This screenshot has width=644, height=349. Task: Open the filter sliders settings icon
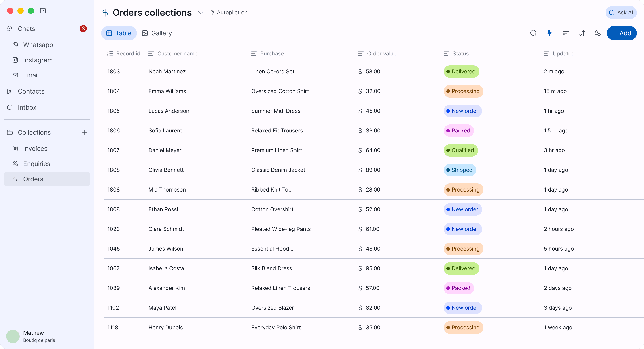[x=598, y=33]
